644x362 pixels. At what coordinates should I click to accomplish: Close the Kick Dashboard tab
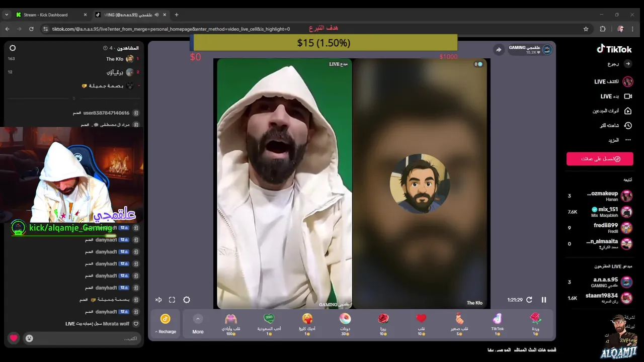[85, 15]
